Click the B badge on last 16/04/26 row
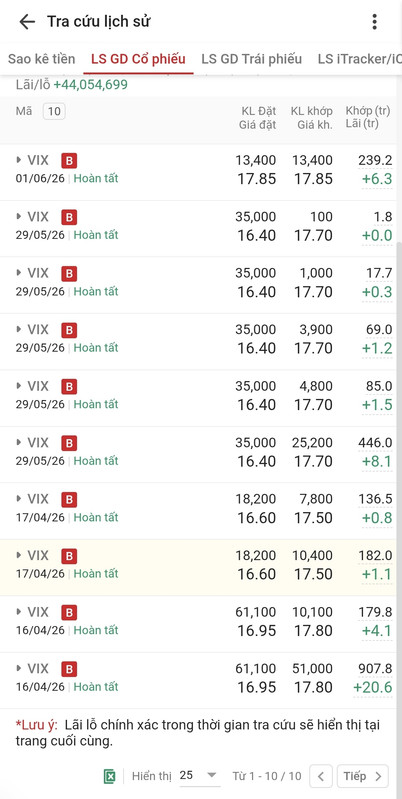This screenshot has height=799, width=402. [x=69, y=669]
